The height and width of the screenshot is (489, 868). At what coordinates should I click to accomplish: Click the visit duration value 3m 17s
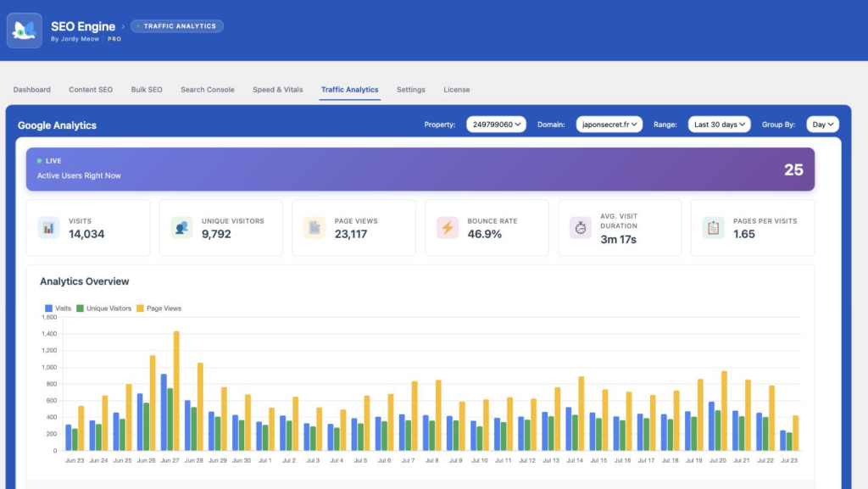pos(618,240)
